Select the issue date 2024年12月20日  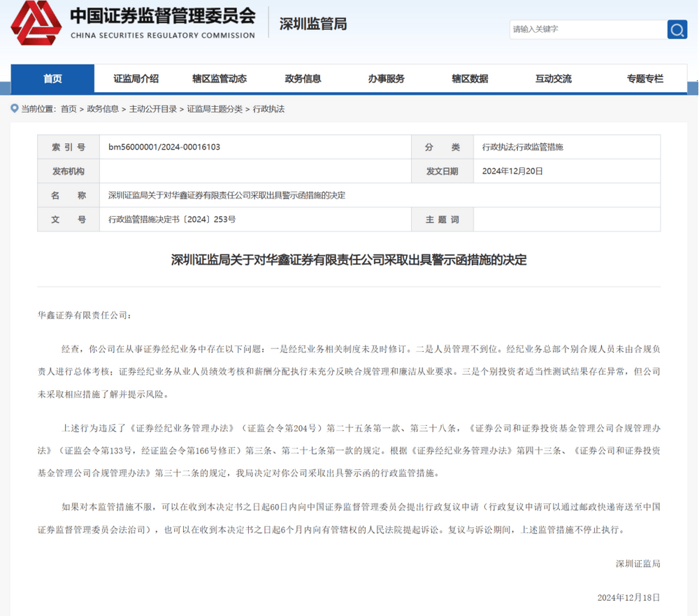tap(512, 171)
